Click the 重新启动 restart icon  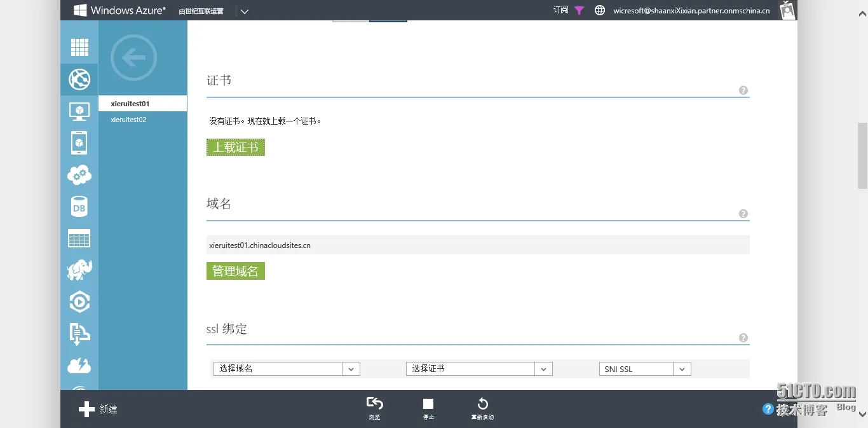[482, 404]
